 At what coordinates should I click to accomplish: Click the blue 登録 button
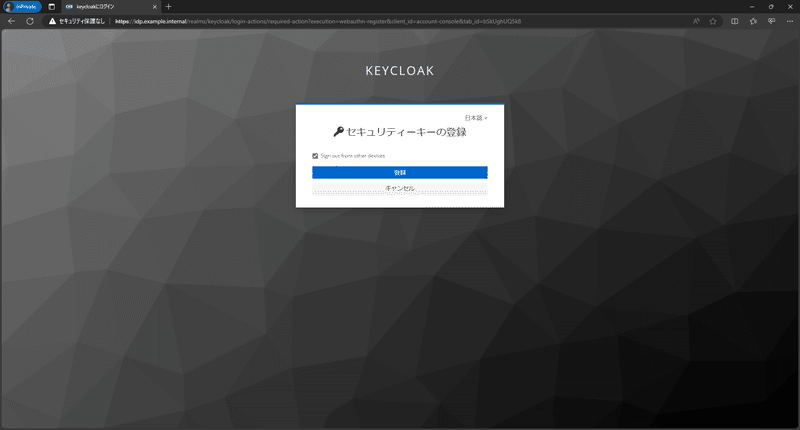click(399, 172)
